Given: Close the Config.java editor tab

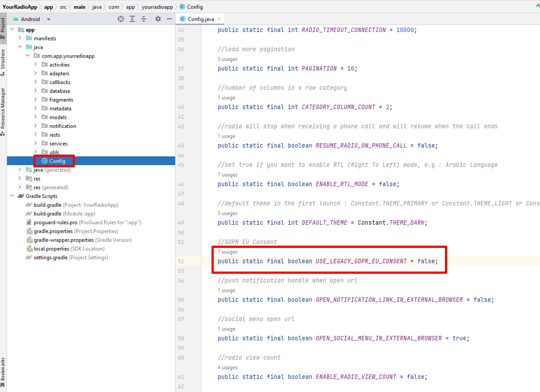Looking at the screenshot, I should tap(219, 19).
